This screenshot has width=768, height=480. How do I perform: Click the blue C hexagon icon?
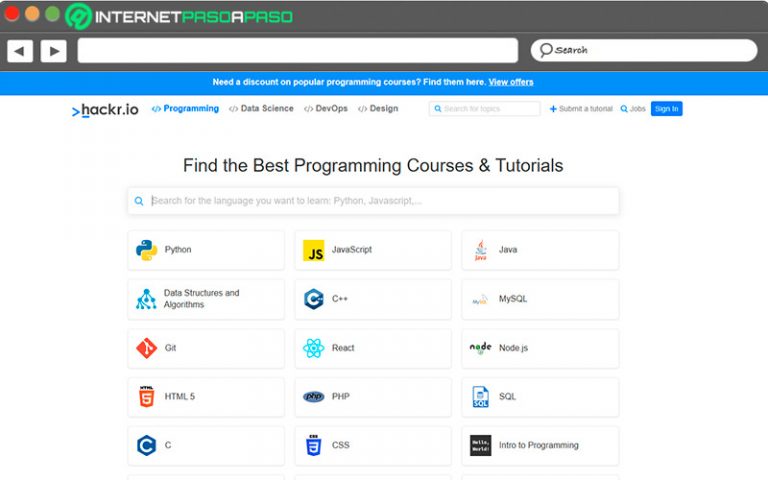[146, 446]
